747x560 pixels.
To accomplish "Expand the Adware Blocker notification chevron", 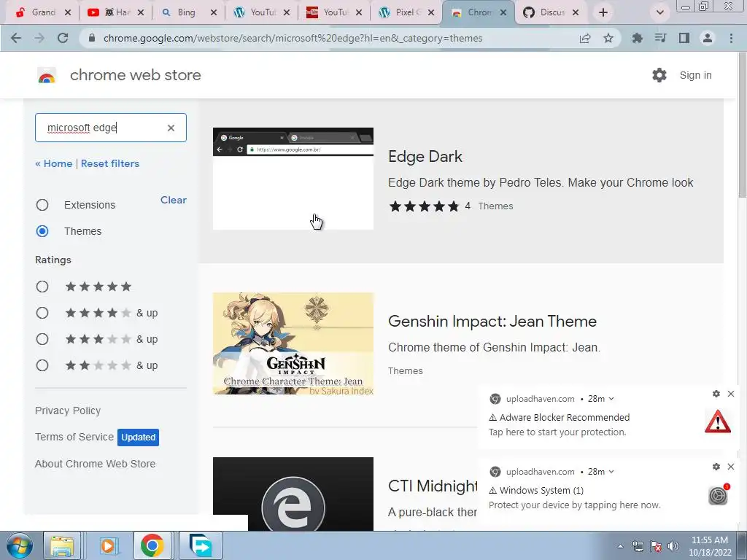I will click(x=611, y=399).
